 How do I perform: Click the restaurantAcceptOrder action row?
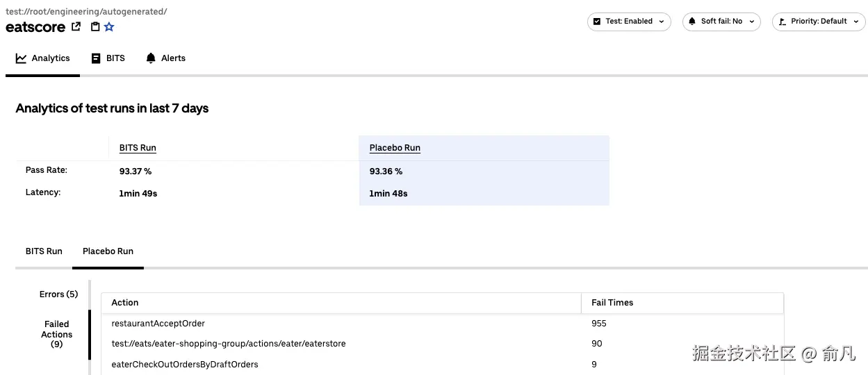158,324
